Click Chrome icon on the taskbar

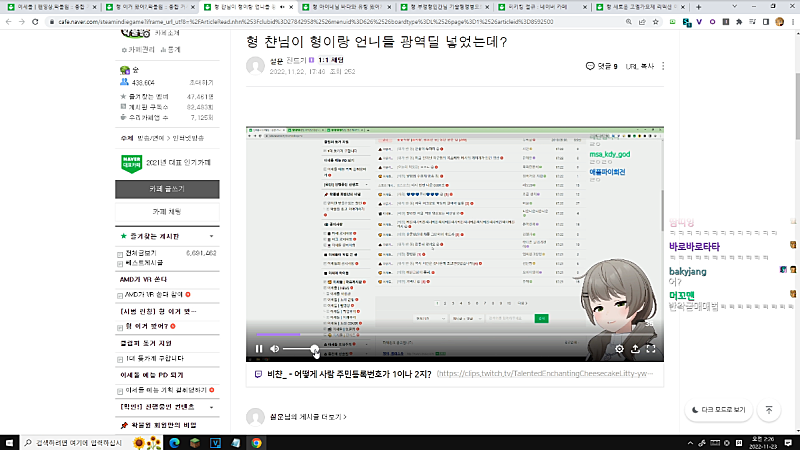click(256, 443)
